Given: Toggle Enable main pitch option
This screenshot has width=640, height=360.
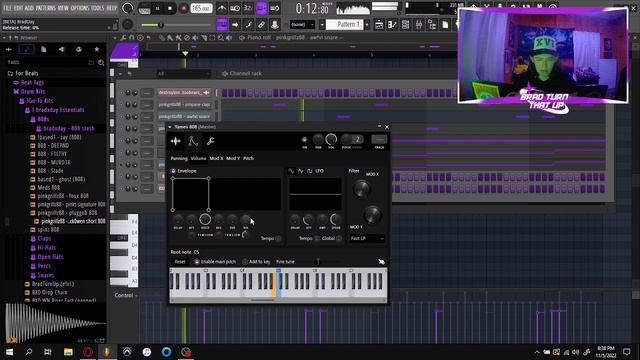Looking at the screenshot, I should (197, 262).
